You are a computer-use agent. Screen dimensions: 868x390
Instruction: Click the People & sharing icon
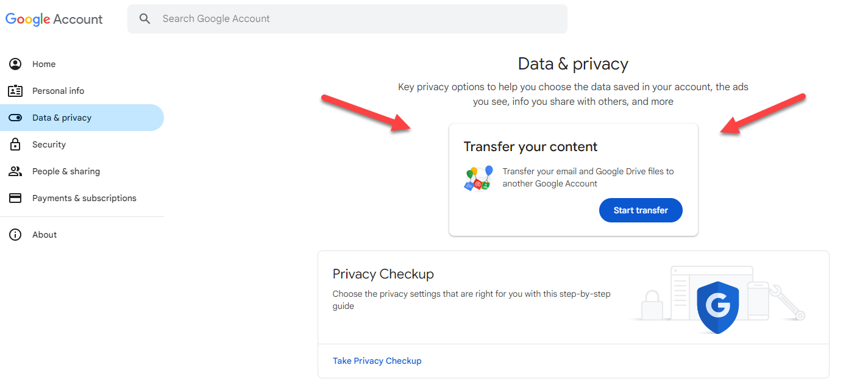(15, 171)
